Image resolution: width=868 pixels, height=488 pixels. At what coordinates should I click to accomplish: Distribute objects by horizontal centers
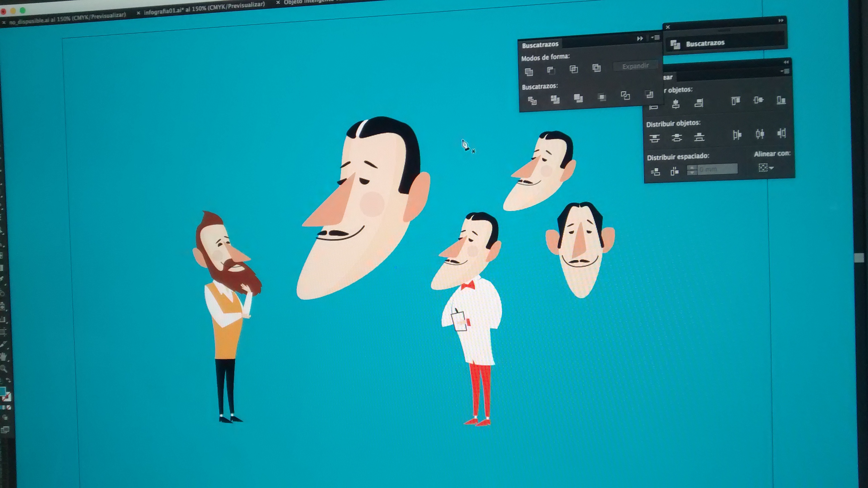(x=760, y=134)
